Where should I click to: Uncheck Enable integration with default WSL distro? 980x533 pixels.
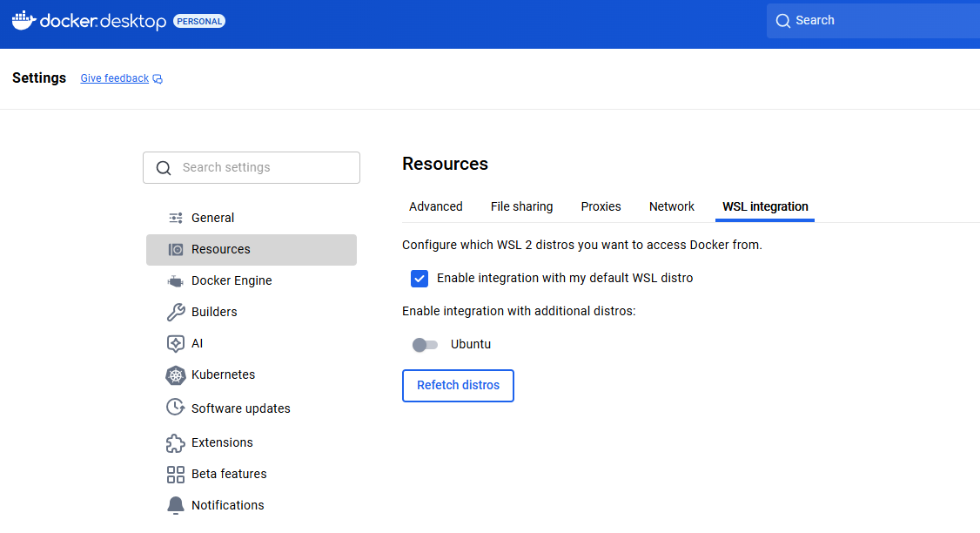click(x=420, y=279)
